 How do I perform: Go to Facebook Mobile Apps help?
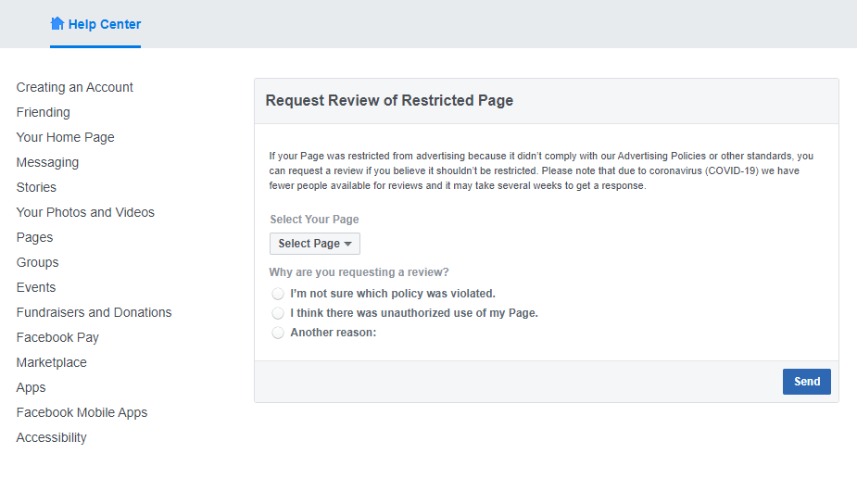[x=82, y=412]
